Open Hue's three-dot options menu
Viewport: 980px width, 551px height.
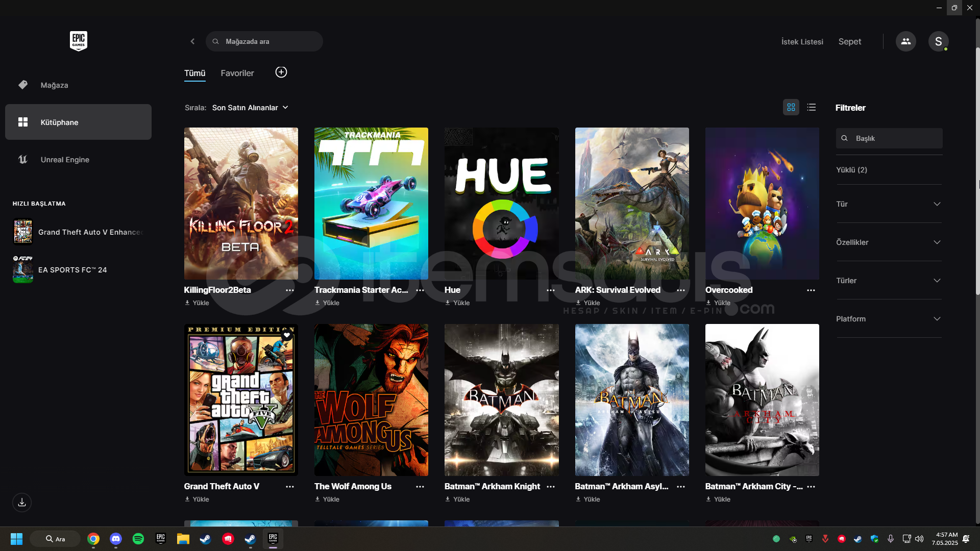click(x=550, y=290)
